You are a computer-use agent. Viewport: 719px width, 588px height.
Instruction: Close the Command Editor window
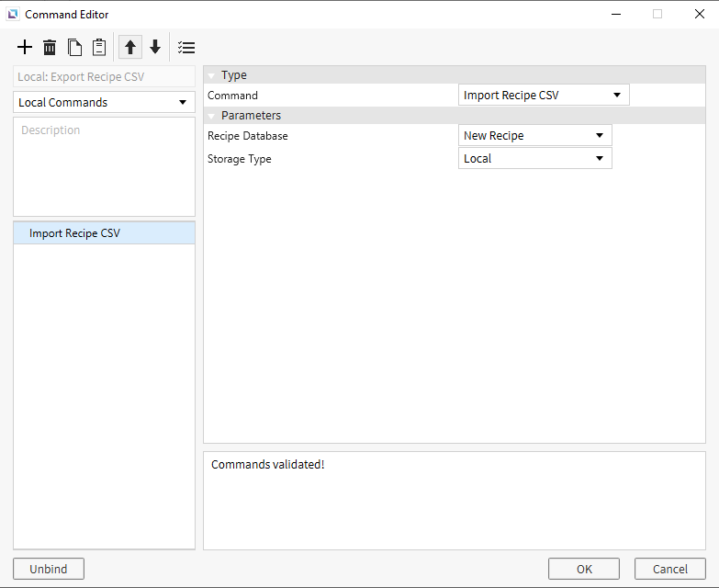(x=700, y=14)
